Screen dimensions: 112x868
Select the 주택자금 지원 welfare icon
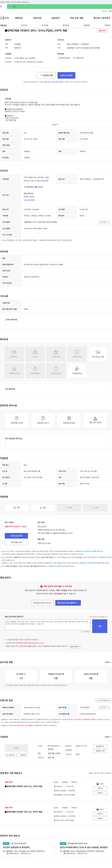[14, 371]
